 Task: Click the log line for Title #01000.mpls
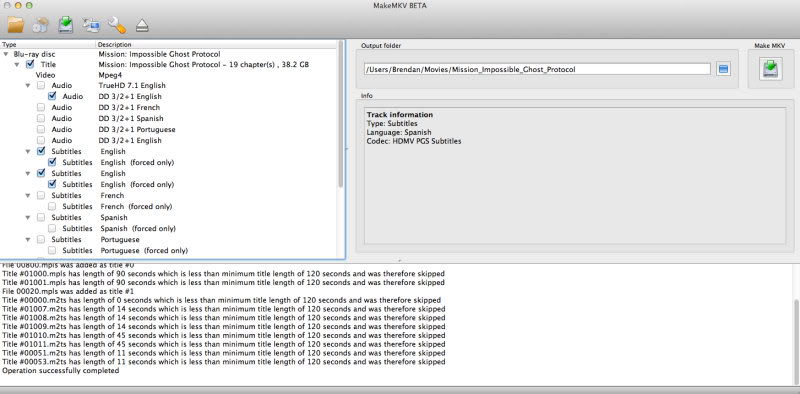coord(223,274)
